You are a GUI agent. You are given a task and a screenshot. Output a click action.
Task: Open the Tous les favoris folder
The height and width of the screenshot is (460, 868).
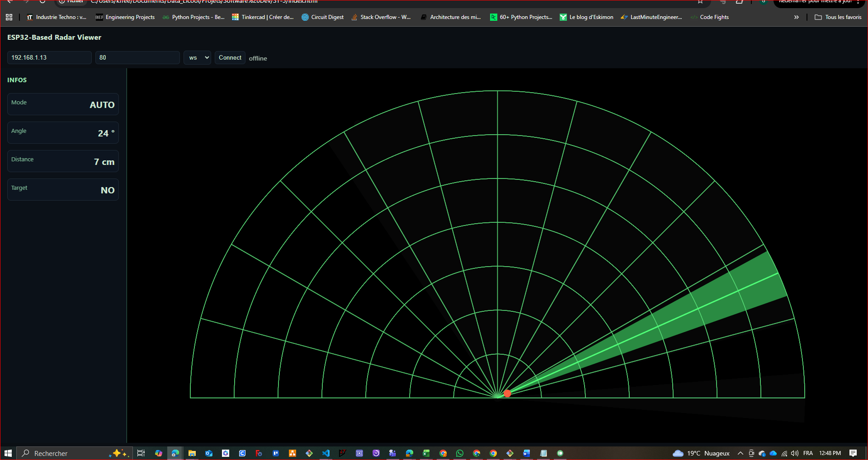point(838,17)
